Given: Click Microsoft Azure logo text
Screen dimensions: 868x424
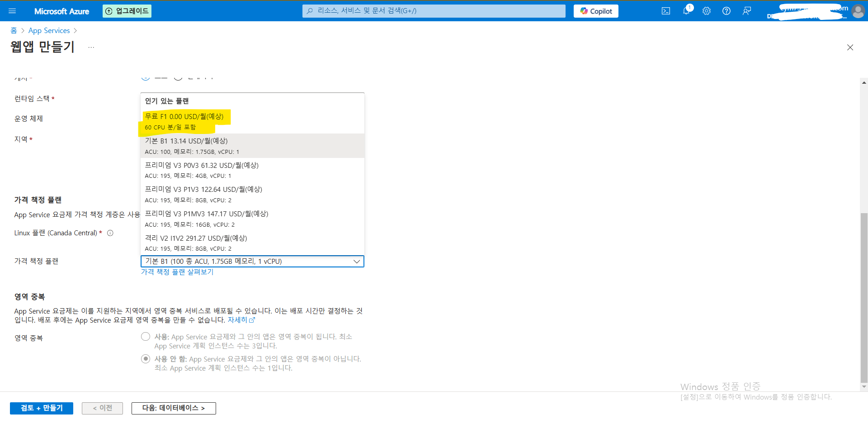Looking at the screenshot, I should [x=61, y=11].
